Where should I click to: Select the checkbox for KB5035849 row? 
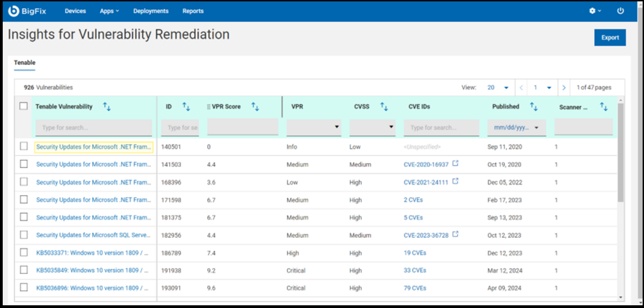(x=24, y=270)
